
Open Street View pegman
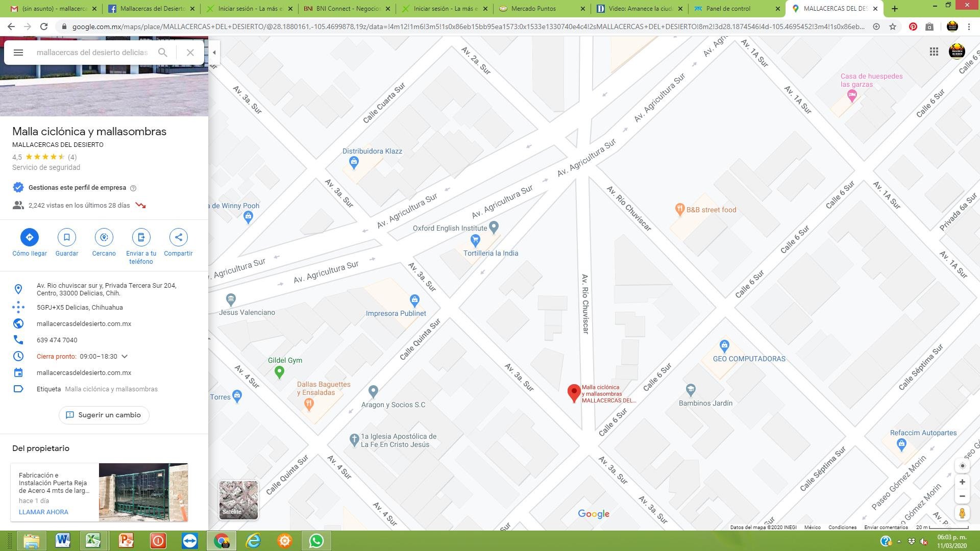[962, 513]
